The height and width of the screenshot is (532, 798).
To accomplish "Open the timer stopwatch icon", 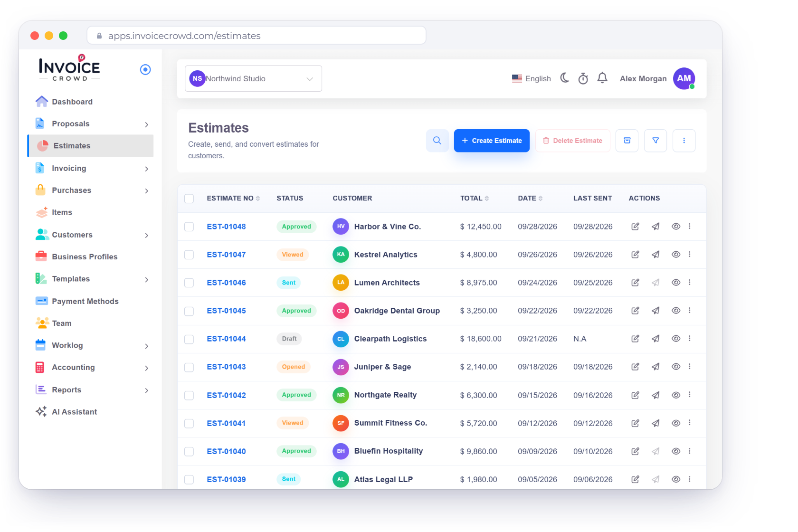I will pyautogui.click(x=583, y=78).
